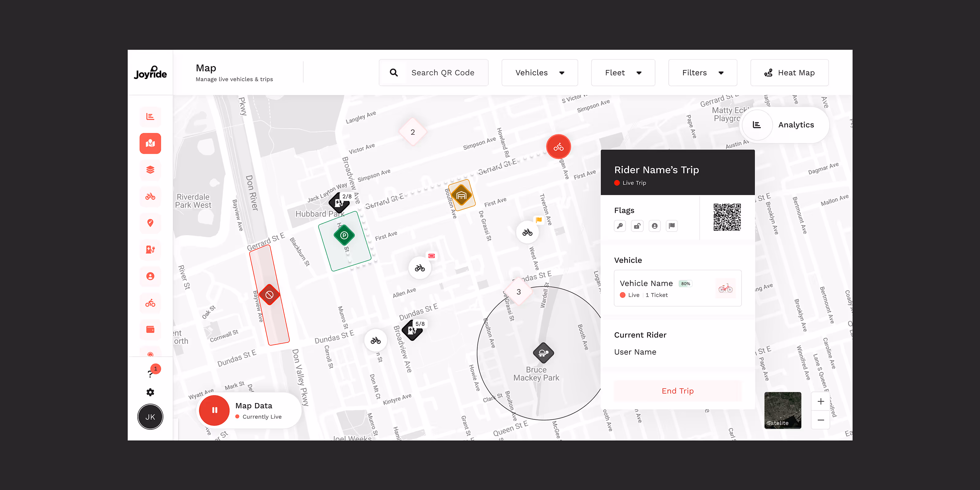Open the layers sidebar icon
The height and width of the screenshot is (490, 980).
click(x=150, y=170)
